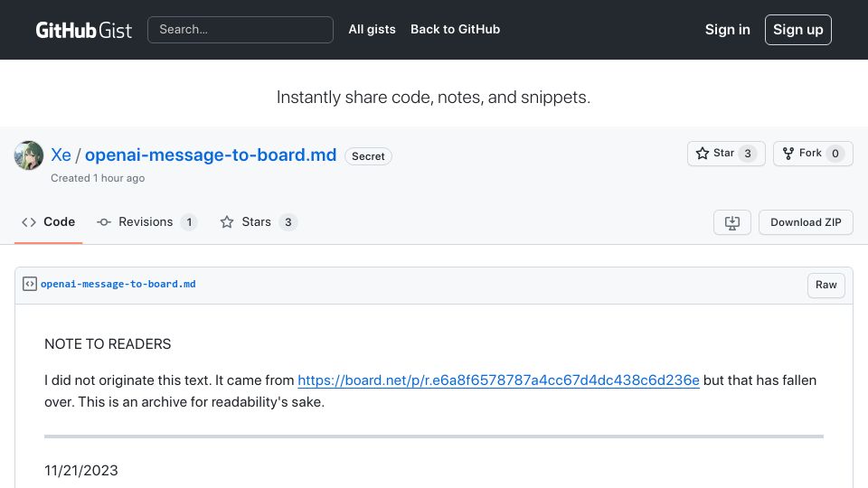
Task: Click the star count 3 beside Star
Action: click(748, 154)
